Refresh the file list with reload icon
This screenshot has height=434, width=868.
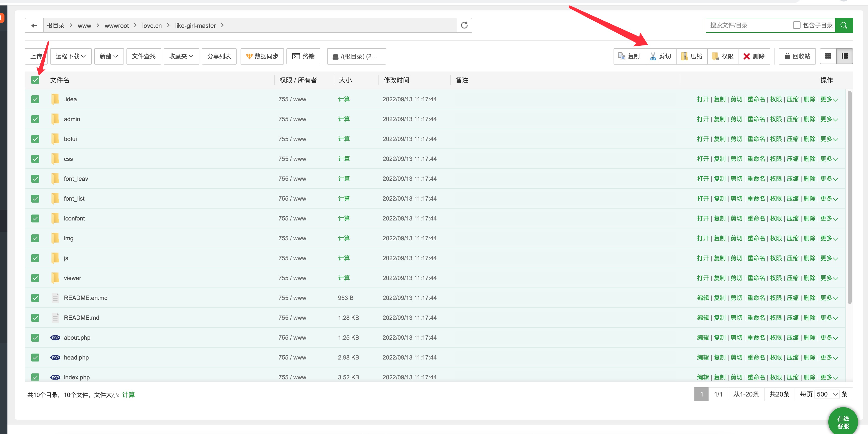[x=464, y=25]
